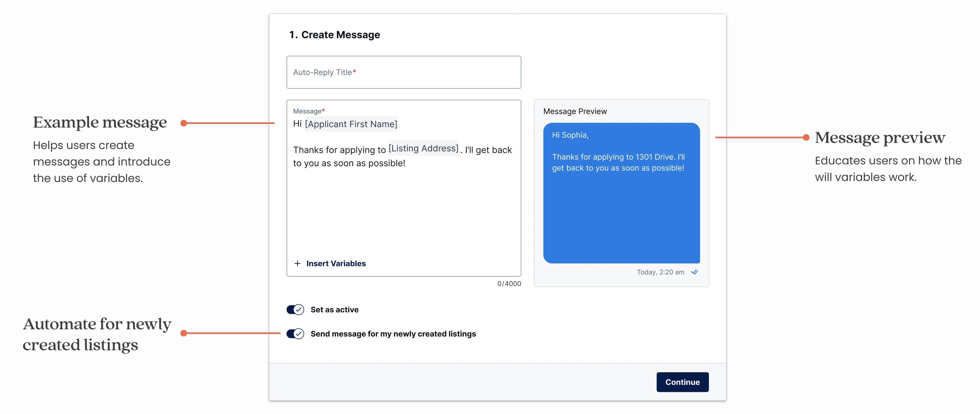
Task: Click the Automate for newly created listings heading
Action: (x=97, y=334)
